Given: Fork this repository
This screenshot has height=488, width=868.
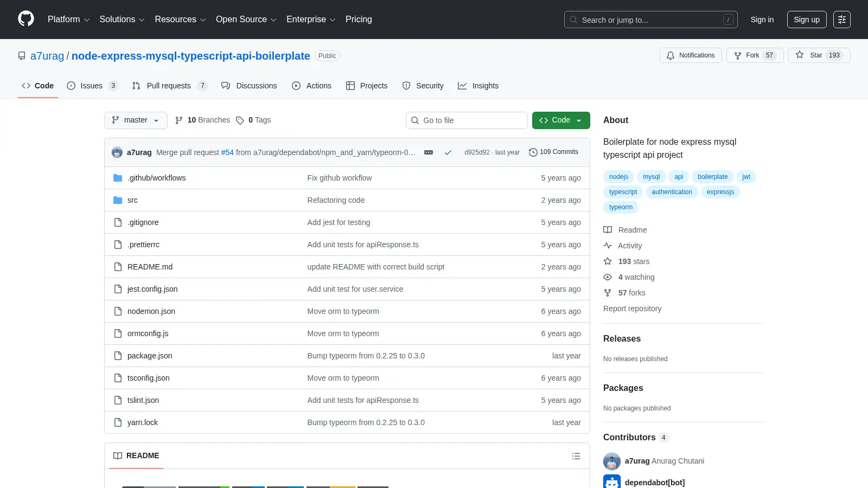Looking at the screenshot, I should [x=755, y=55].
